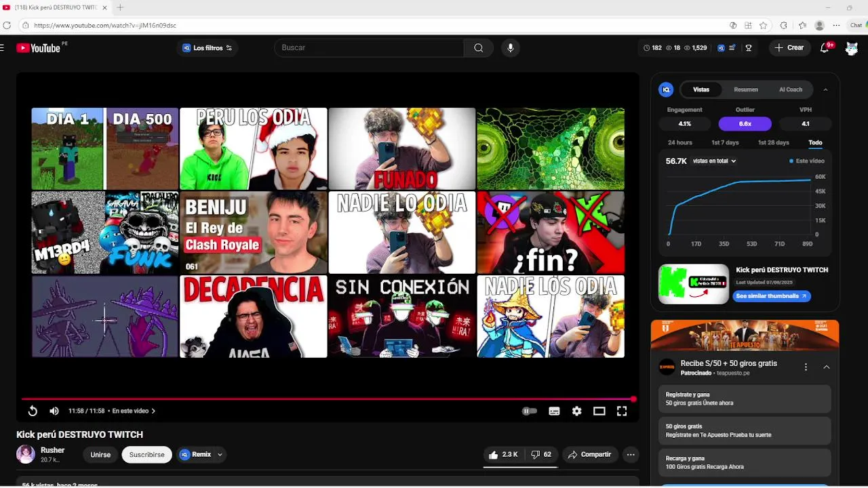Viewport: 868px width, 488px height.
Task: Open 'vistas en total' dropdown
Action: 714,161
